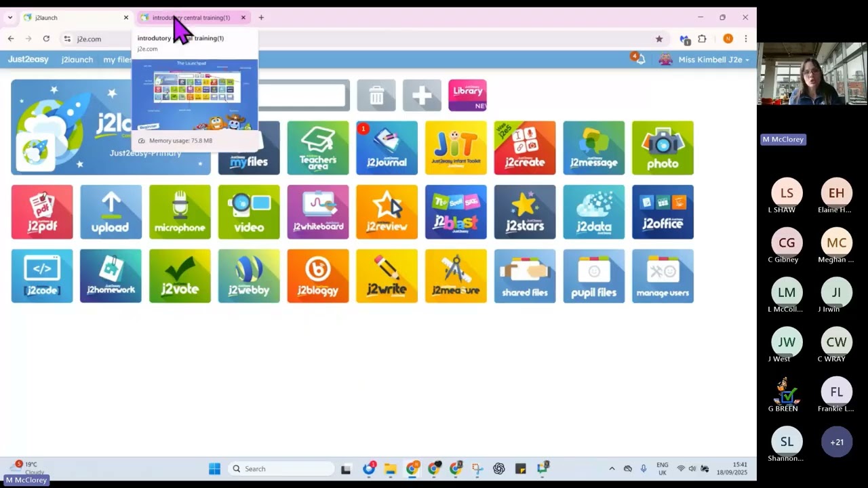868x488 pixels.
Task: Open the j2measure tile
Action: [456, 276]
